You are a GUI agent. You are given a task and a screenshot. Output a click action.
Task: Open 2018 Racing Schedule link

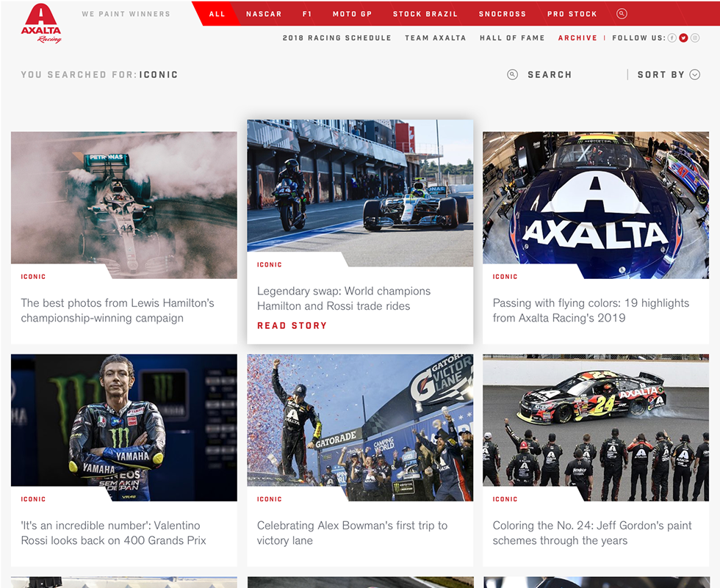[x=337, y=38]
